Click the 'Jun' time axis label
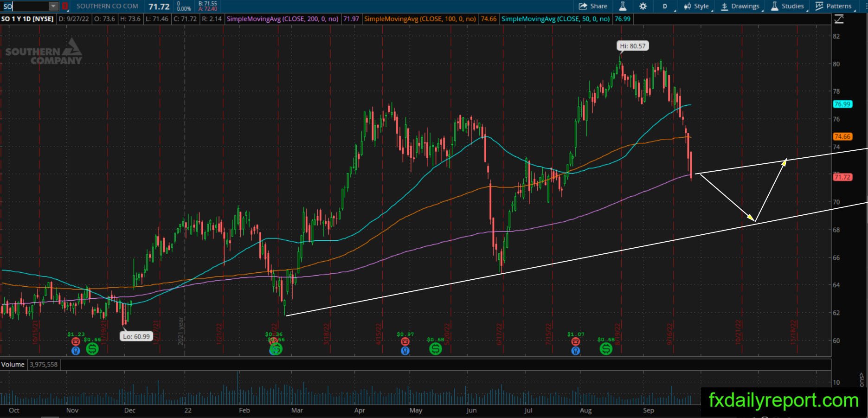This screenshot has height=418, width=868. click(471, 410)
